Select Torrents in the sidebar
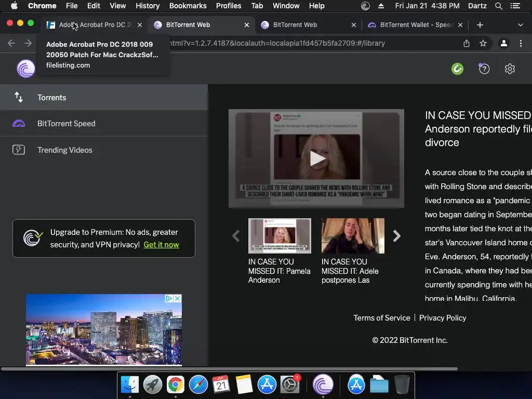 (104, 97)
